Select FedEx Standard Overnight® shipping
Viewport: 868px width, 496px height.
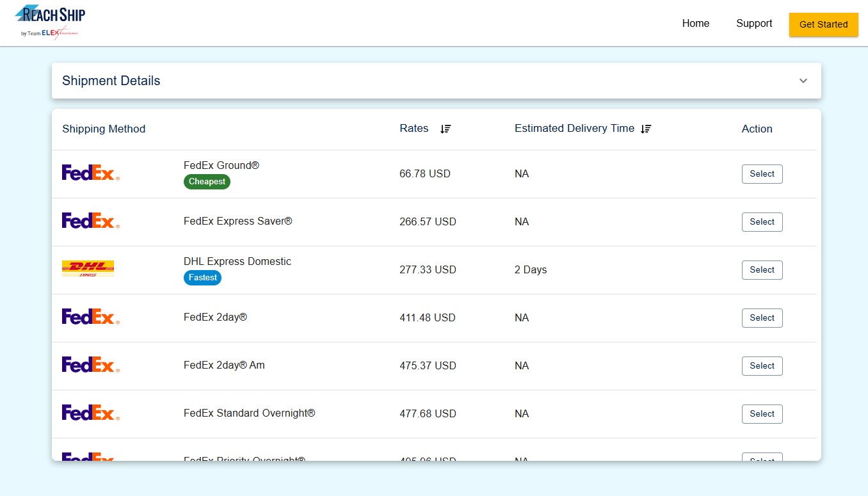[x=762, y=414]
